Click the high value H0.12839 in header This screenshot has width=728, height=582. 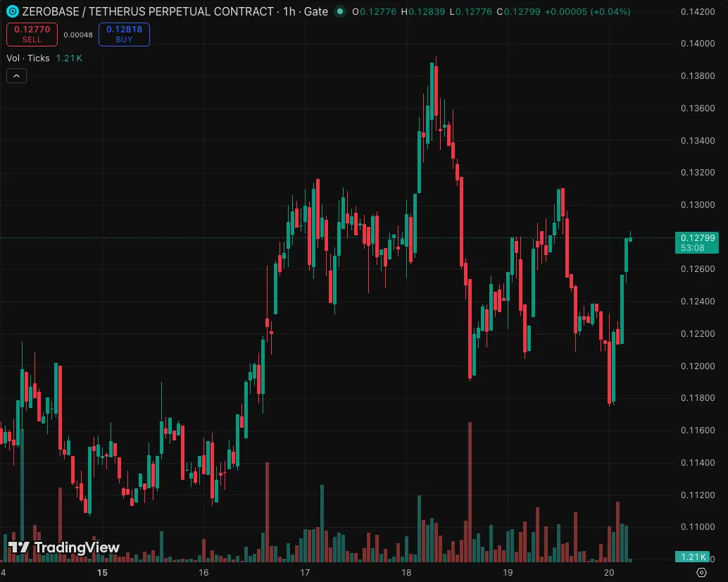click(422, 11)
